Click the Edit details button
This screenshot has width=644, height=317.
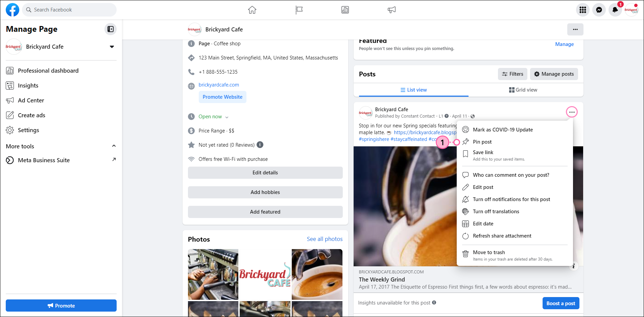(x=265, y=173)
